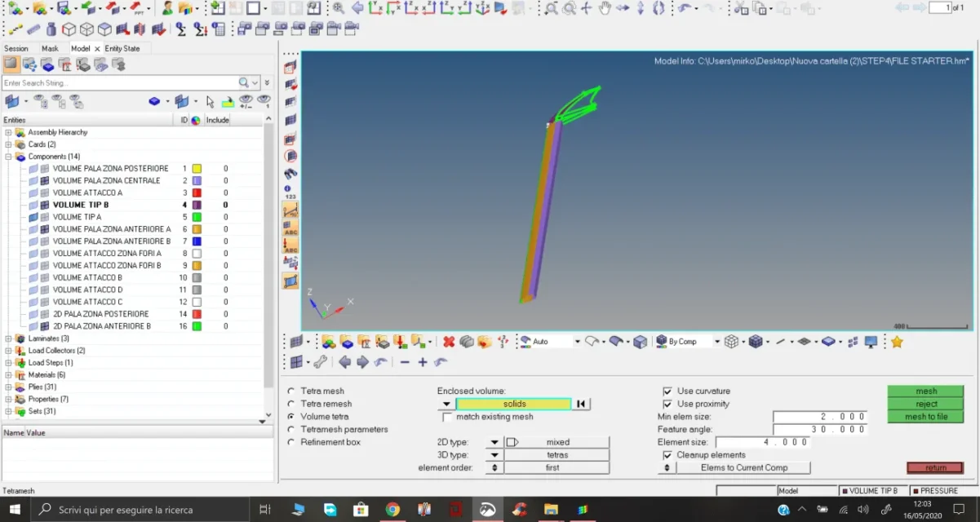Open the Auto visualization dropdown

578,342
